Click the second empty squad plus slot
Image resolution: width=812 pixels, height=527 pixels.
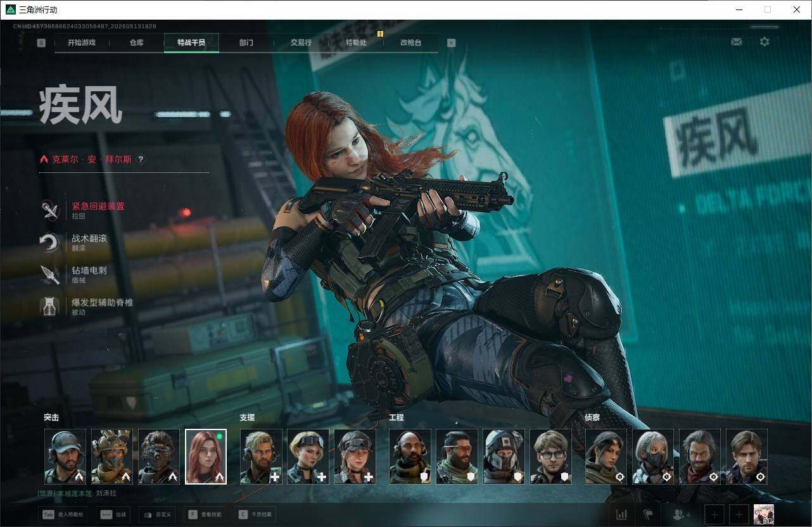[x=739, y=514]
